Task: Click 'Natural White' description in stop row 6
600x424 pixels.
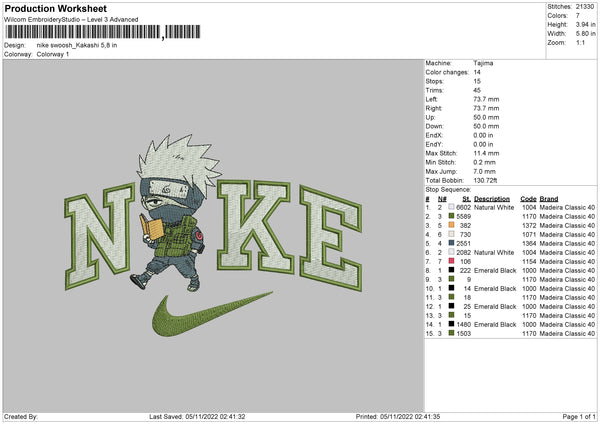Action: point(494,253)
